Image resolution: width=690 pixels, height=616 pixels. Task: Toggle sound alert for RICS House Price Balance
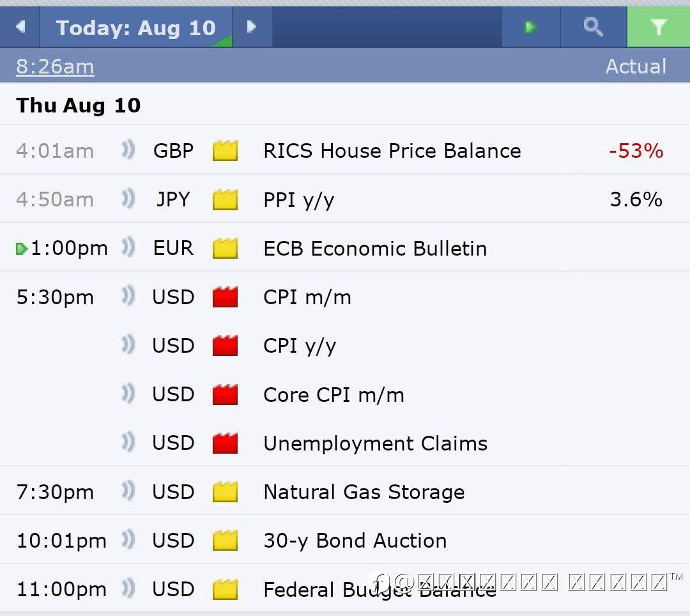click(128, 151)
